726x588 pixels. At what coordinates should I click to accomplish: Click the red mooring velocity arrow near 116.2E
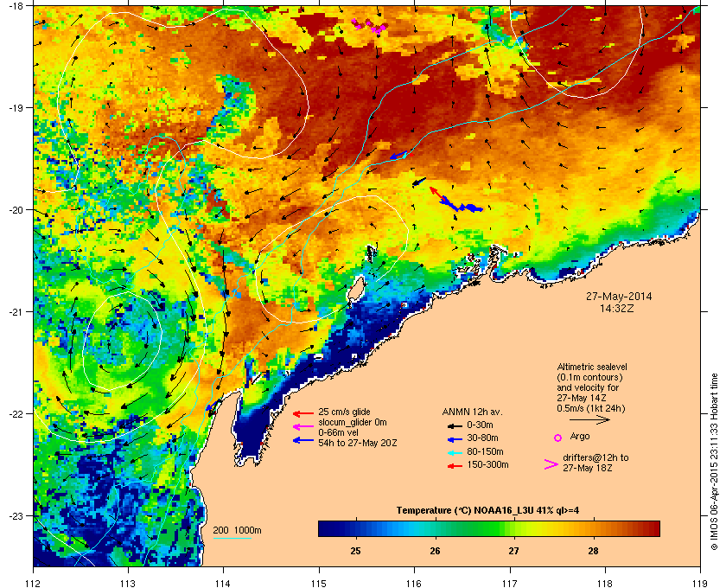[437, 194]
